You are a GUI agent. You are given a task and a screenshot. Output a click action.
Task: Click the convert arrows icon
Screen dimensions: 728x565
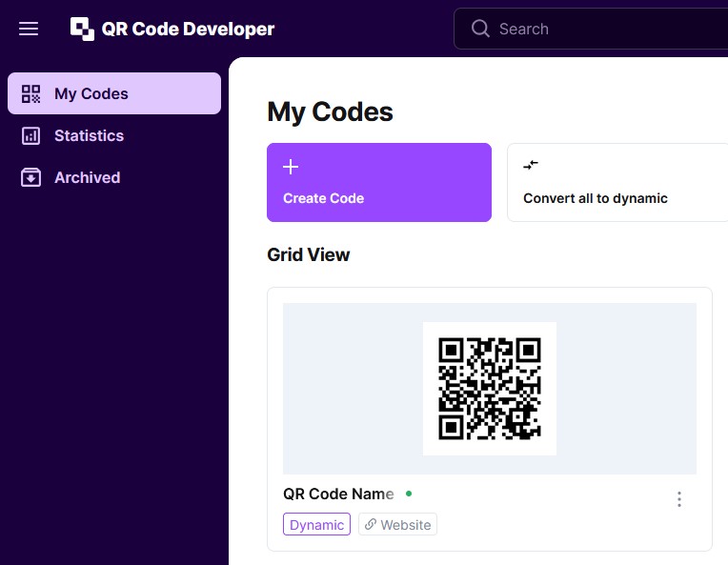(x=530, y=165)
